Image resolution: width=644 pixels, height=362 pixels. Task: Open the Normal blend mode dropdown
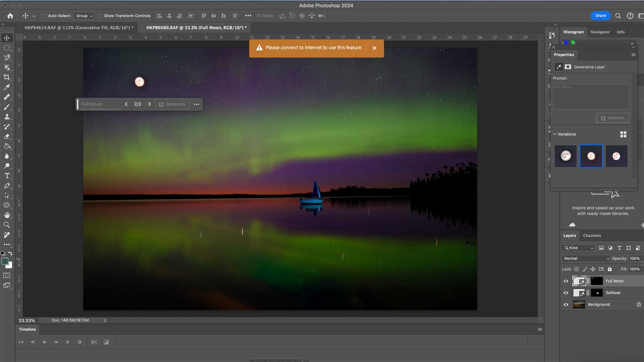(x=586, y=259)
